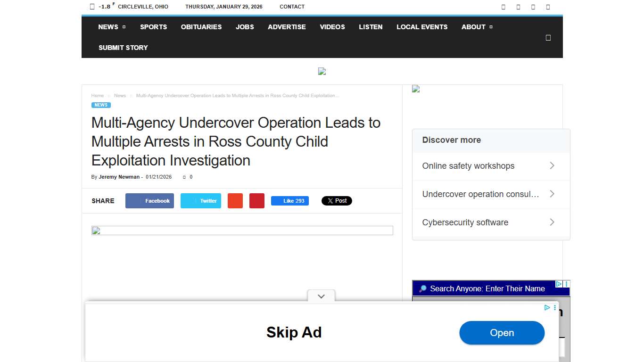Click the orange Google share icon
The width and height of the screenshot is (644, 362).
click(235, 201)
